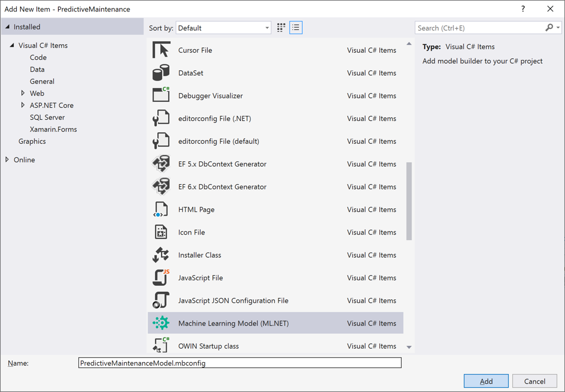Click the Cancel button
Screen dimensions: 565x392
(535, 381)
